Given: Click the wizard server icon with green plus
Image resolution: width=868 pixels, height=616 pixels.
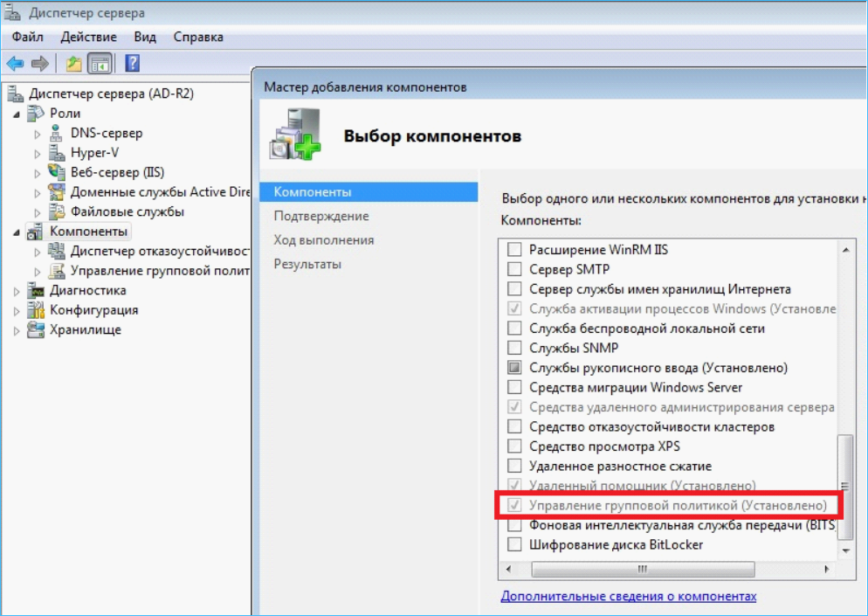Looking at the screenshot, I should click(x=295, y=135).
